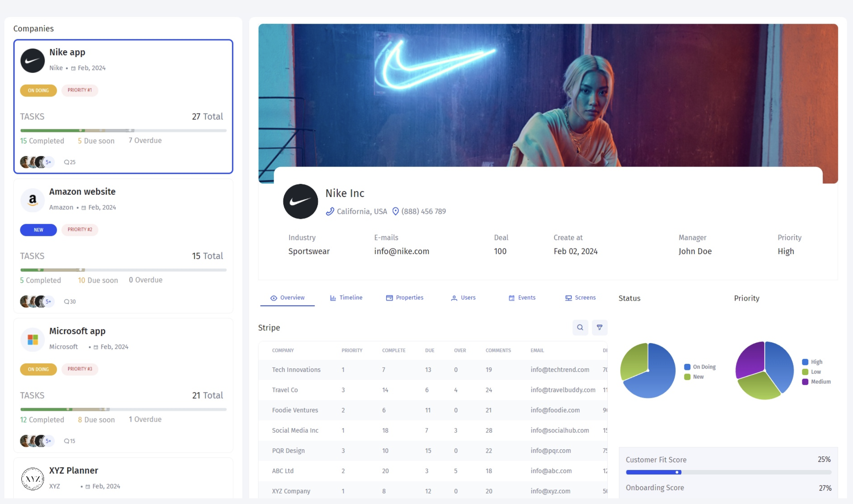853x504 pixels.
Task: Click the 5+ avatars badge on Microsoft card
Action: [x=48, y=441]
